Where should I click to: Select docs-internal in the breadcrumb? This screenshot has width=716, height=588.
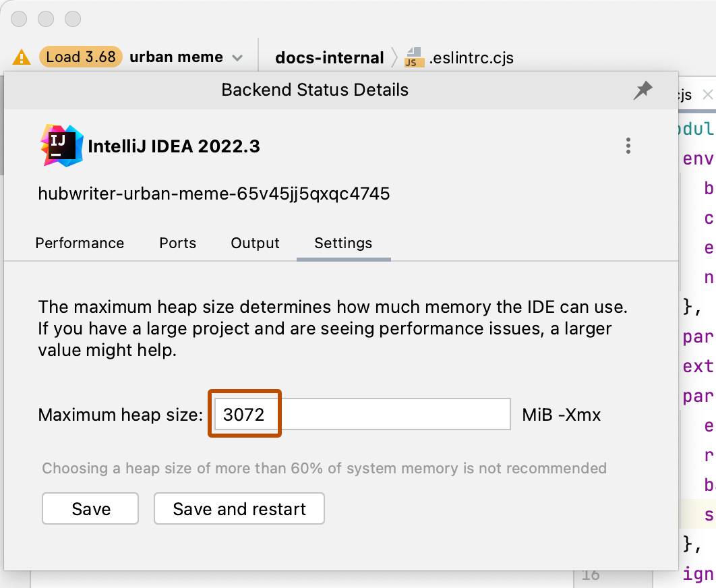click(x=329, y=58)
